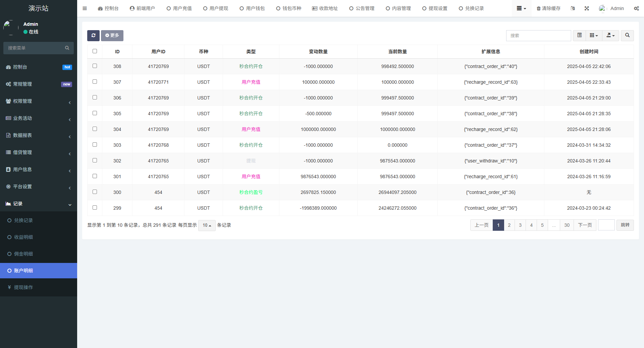Check the select-all checkbox in table header
The height and width of the screenshot is (348, 644).
[x=95, y=51]
